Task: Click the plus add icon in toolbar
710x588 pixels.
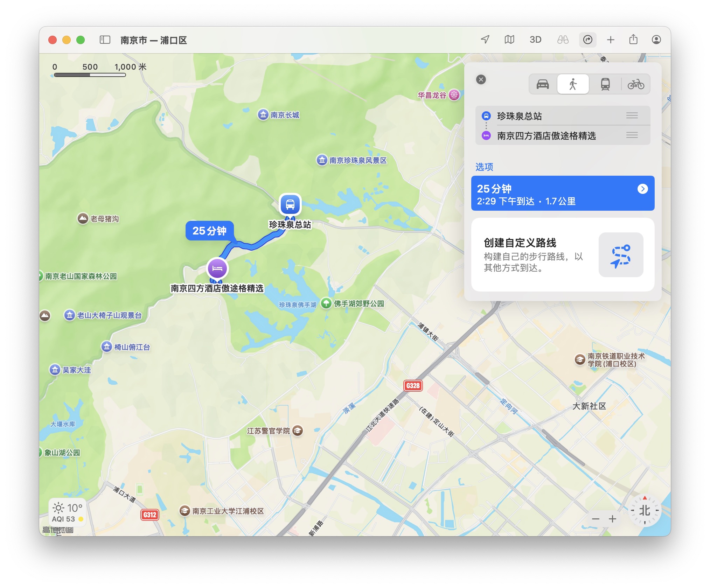Action: (x=611, y=40)
